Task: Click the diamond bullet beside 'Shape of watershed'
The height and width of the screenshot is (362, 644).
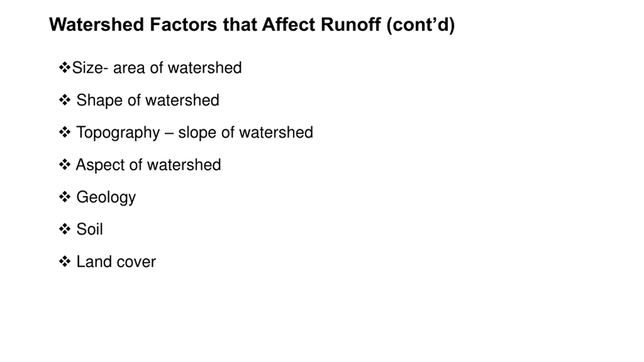Action: (65, 100)
